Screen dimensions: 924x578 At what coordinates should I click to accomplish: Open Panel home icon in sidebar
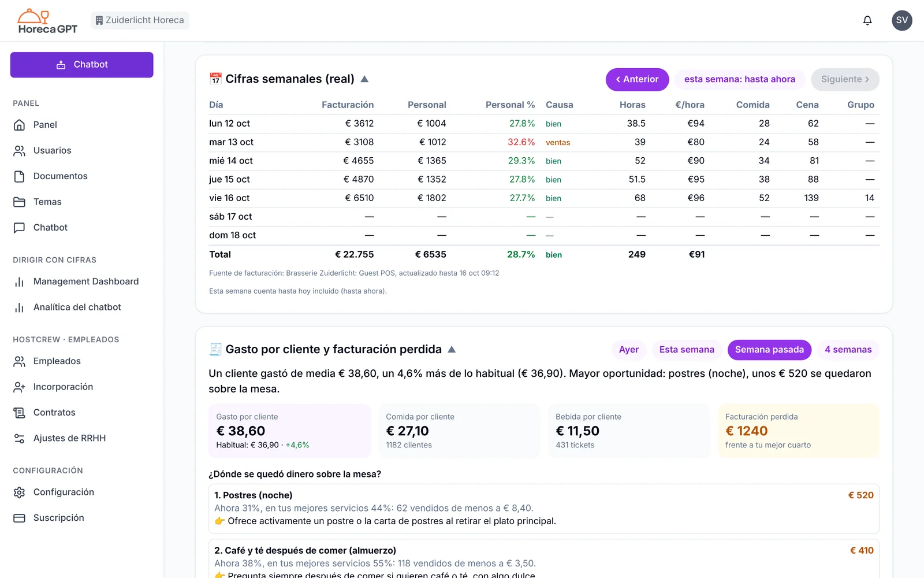19,125
